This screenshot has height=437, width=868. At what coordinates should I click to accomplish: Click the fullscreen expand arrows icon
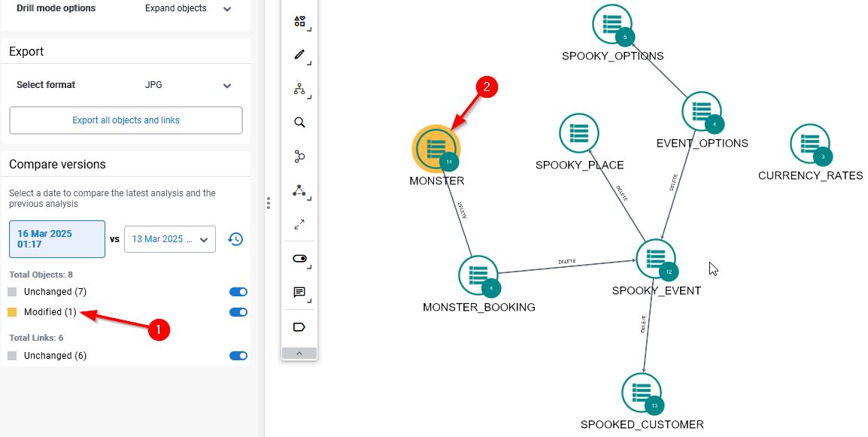point(299,224)
